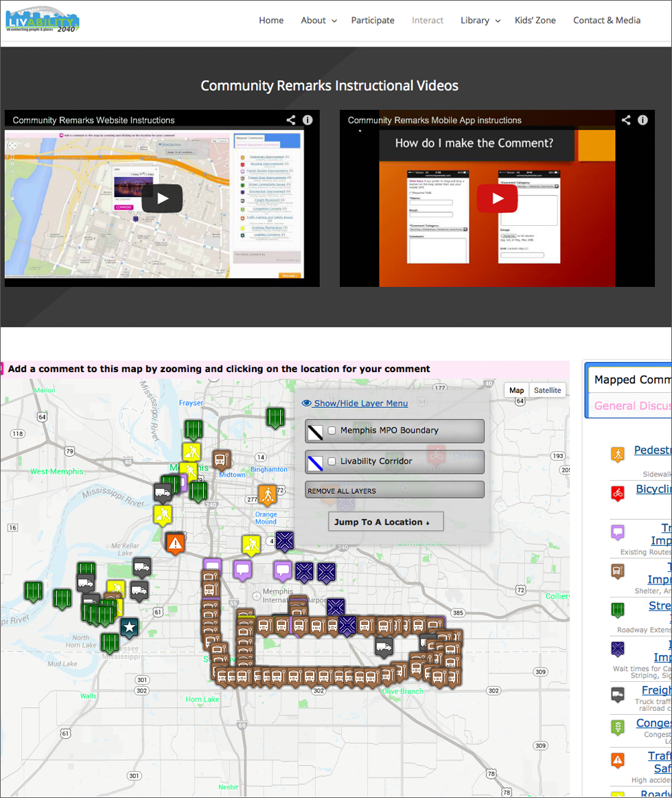Click orange warning triangle map marker
Screen dimensions: 672x798
[x=175, y=543]
